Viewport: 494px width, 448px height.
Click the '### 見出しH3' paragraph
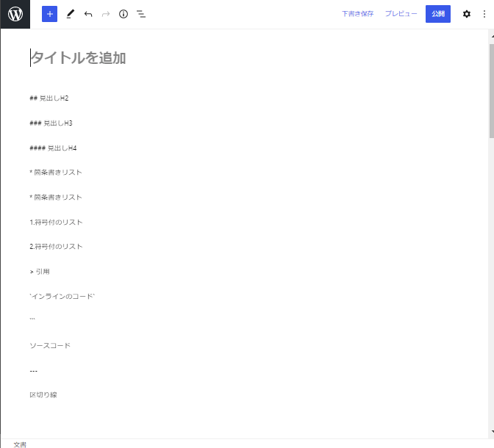pyautogui.click(x=51, y=123)
